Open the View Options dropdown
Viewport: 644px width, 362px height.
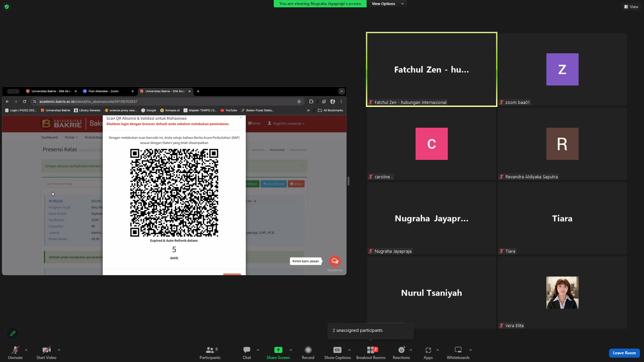point(387,4)
